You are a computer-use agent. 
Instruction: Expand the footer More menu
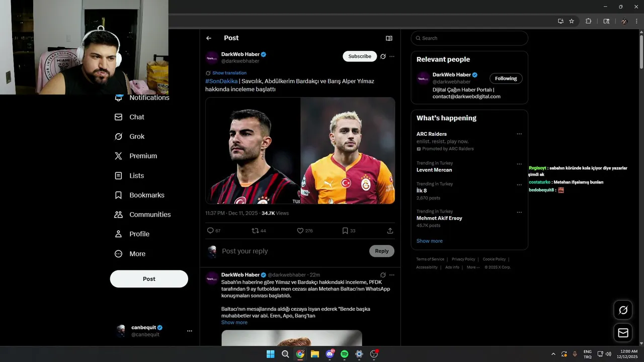tap(472, 267)
